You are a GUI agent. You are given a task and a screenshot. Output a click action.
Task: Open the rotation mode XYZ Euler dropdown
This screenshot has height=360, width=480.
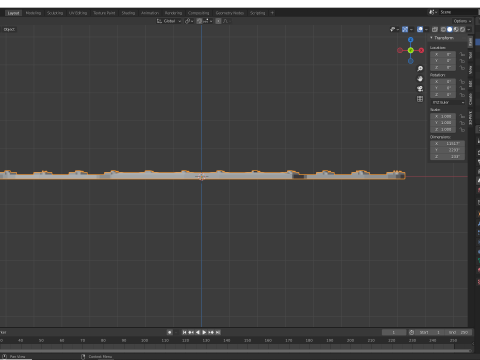pyautogui.click(x=448, y=102)
